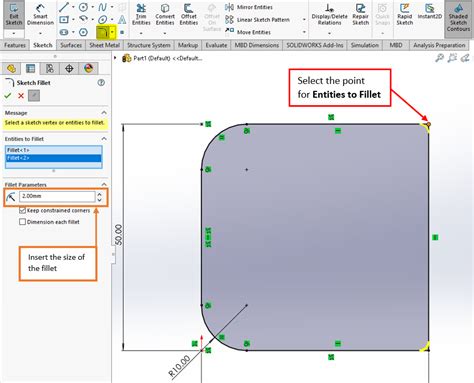Select Fillet<1> in entities list
Viewport: 474px width, 383px height.
pyautogui.click(x=53, y=150)
